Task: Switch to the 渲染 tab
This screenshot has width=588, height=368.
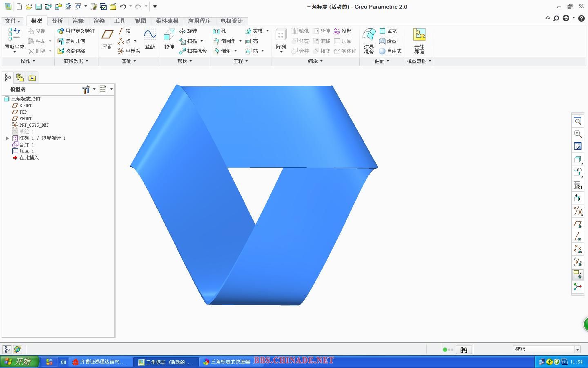Action: click(x=99, y=21)
